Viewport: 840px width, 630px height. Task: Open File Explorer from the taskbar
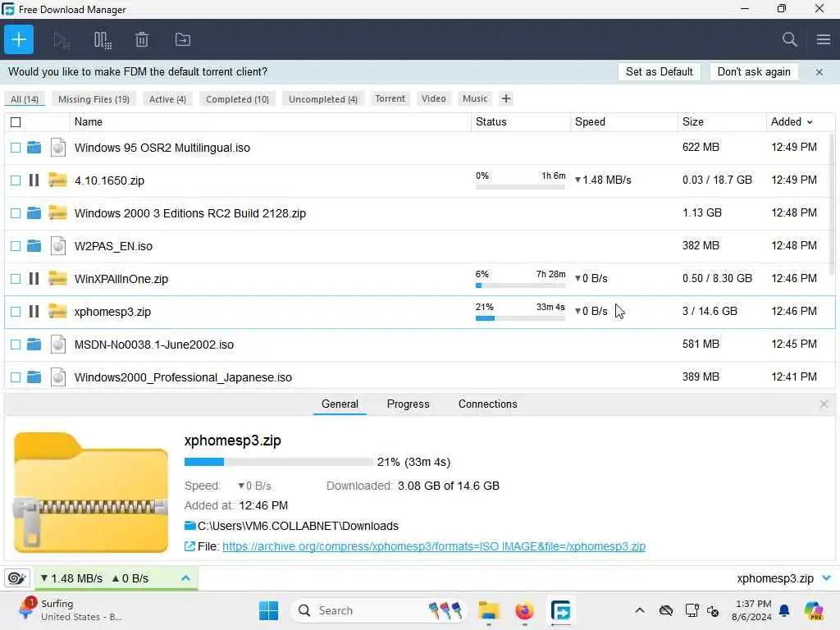489,610
